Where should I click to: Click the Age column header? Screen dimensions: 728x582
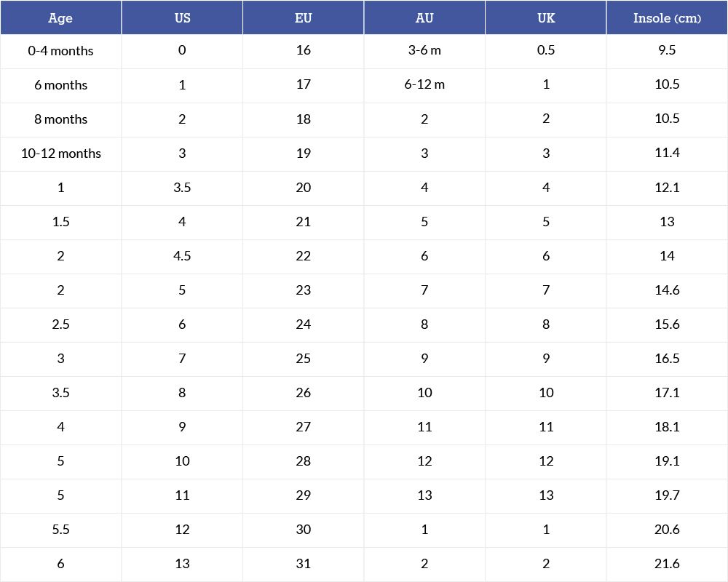[x=61, y=17]
